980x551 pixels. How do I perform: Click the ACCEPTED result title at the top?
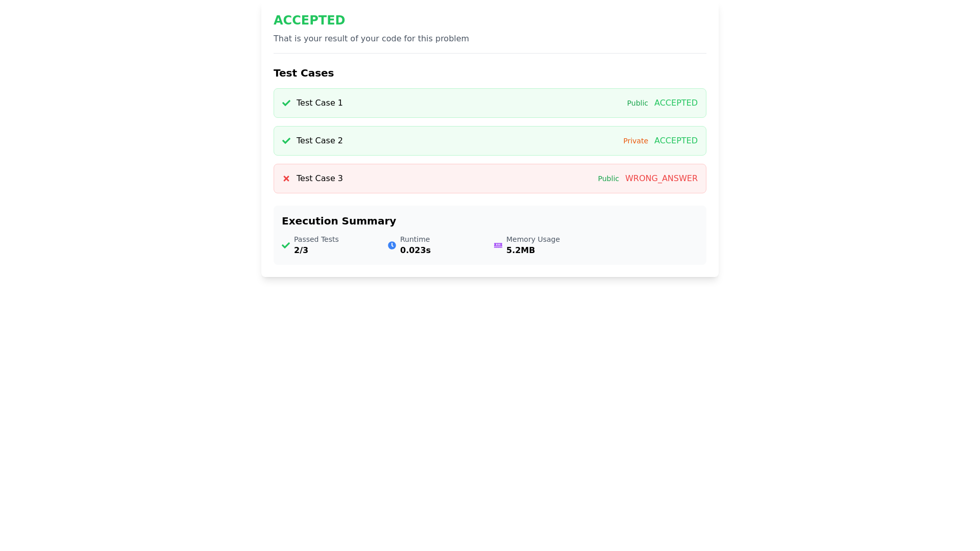[x=309, y=20]
